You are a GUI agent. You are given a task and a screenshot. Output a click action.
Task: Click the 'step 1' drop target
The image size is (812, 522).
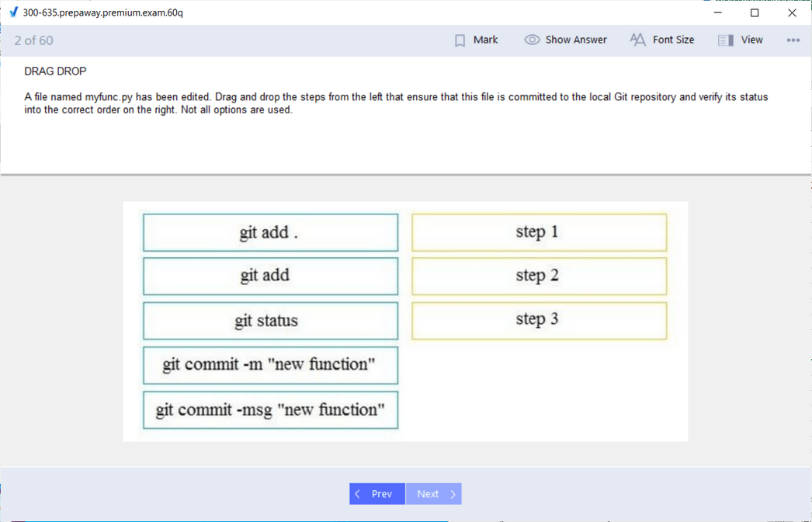[x=539, y=233]
